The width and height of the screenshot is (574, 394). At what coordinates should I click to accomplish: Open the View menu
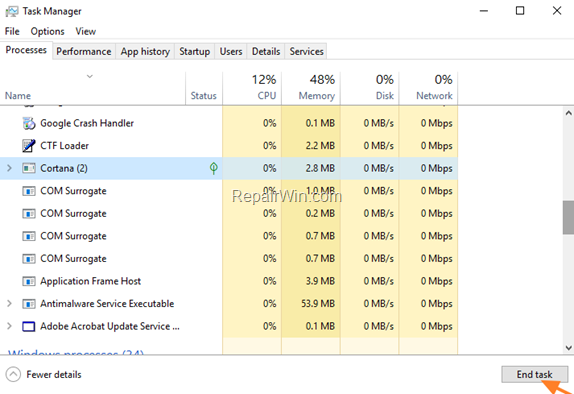click(x=86, y=31)
